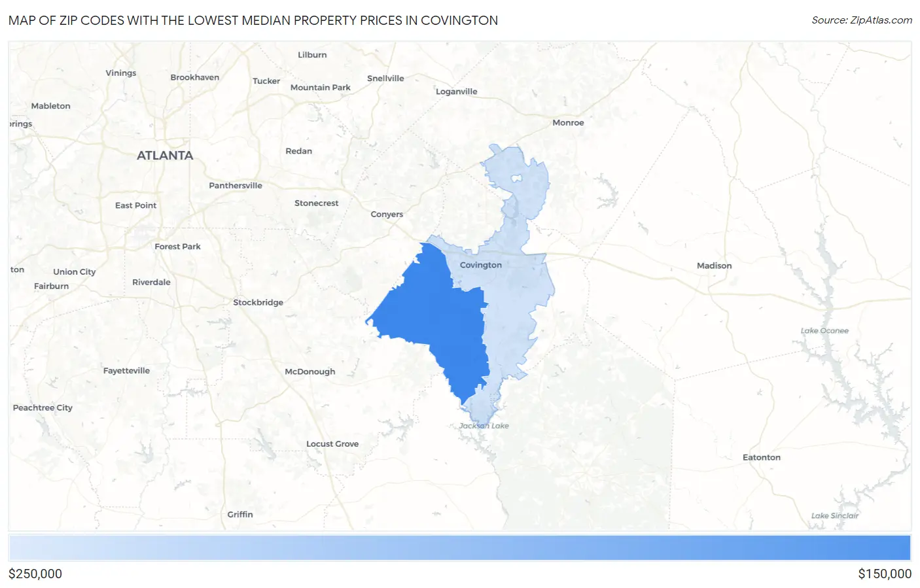Click the Brookhaven map label
This screenshot has width=920, height=588.
point(195,77)
